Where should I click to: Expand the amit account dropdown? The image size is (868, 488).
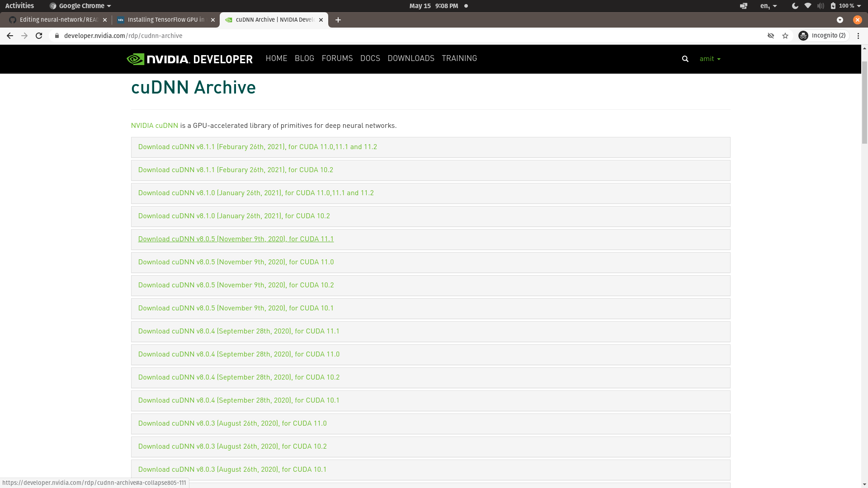coord(710,59)
